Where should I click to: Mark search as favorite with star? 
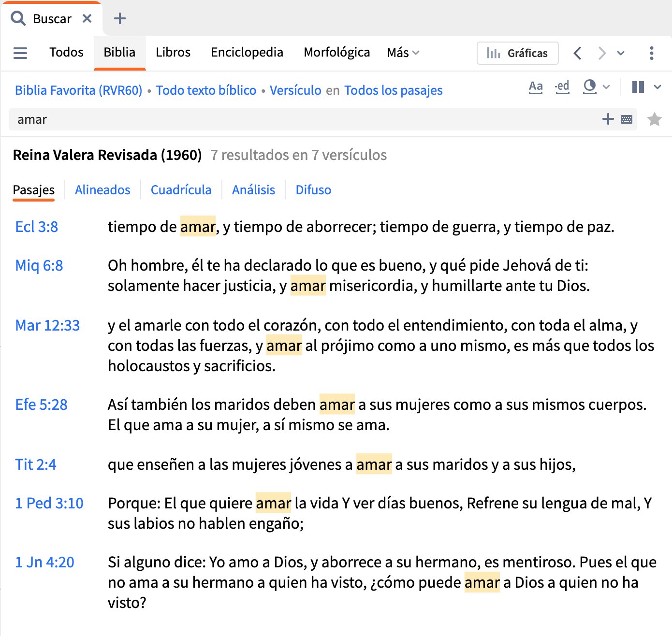pyautogui.click(x=655, y=119)
